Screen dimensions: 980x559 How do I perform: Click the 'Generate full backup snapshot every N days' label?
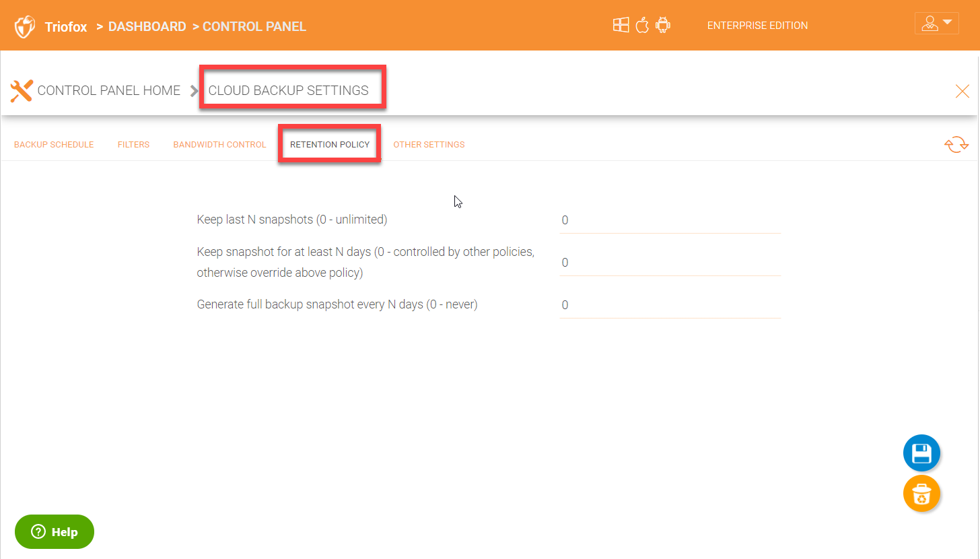(x=337, y=304)
